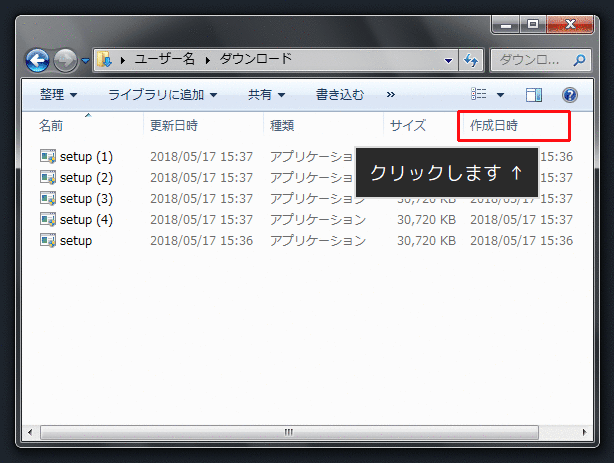Click the Forward navigation arrow button
Screen dimensions: 614x463
point(66,60)
